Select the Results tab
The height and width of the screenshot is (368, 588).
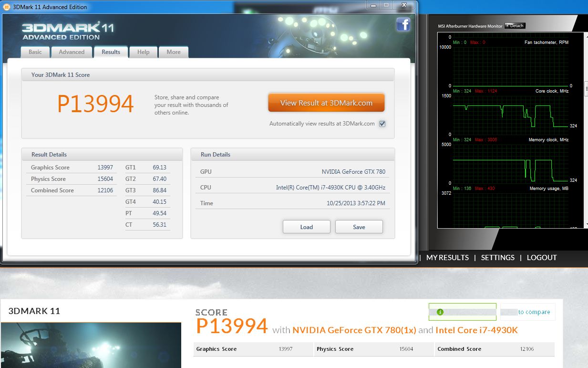pyautogui.click(x=111, y=52)
